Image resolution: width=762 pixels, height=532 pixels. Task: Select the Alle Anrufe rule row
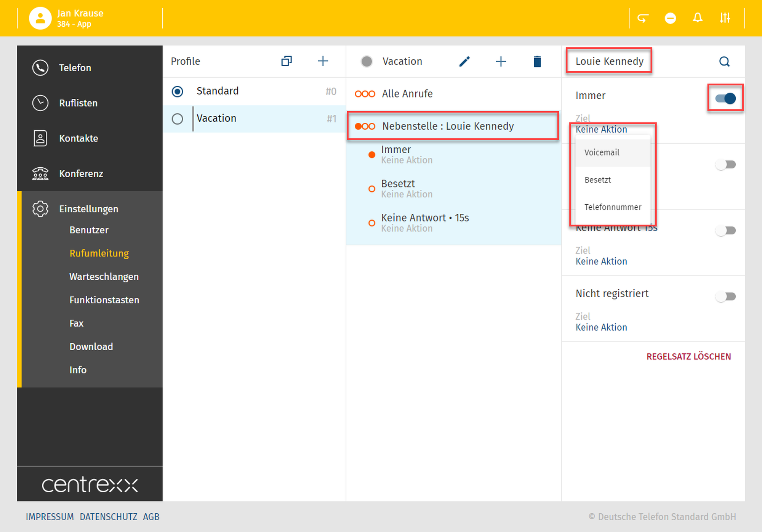point(407,94)
